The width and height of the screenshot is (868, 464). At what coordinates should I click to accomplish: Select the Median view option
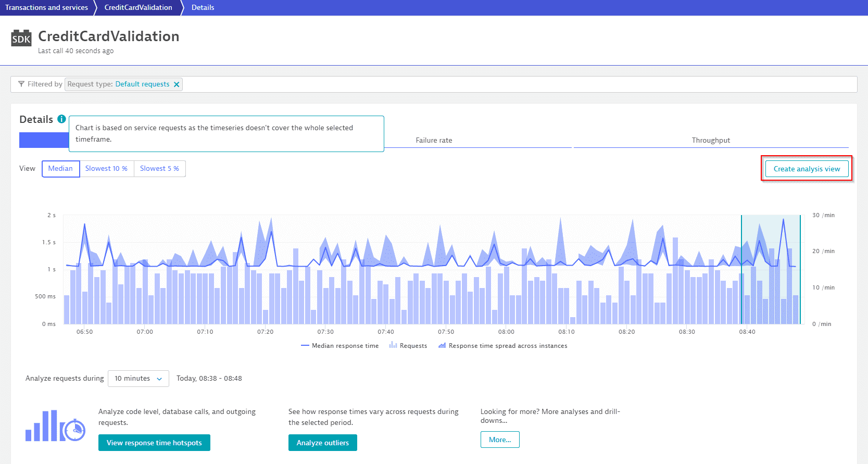pos(60,169)
